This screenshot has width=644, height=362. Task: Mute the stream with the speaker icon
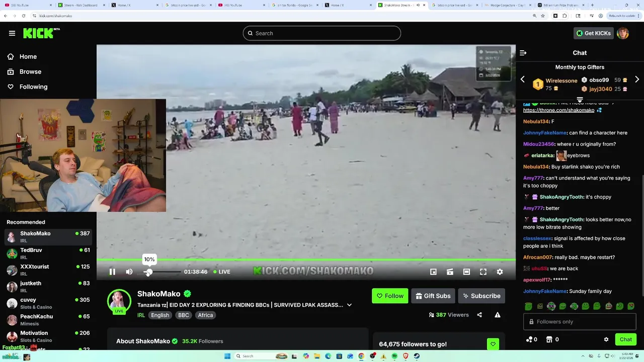(x=129, y=271)
